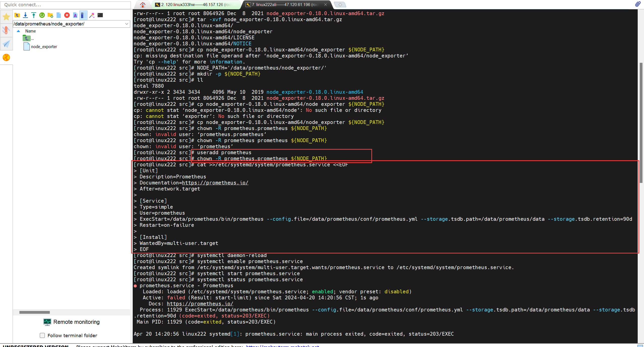Expand the remote path dropdown

coord(127,24)
